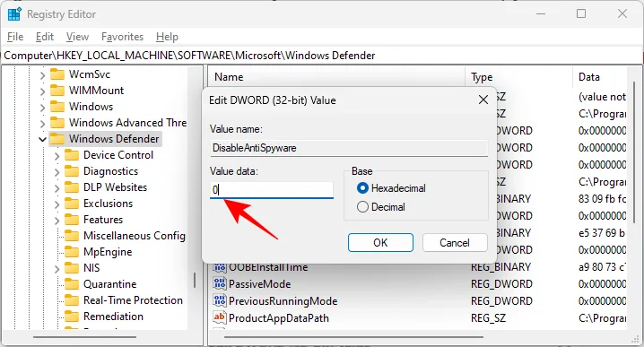Click the Windows Advanced Threat folder icon
This screenshot has height=347, width=644.
[57, 122]
